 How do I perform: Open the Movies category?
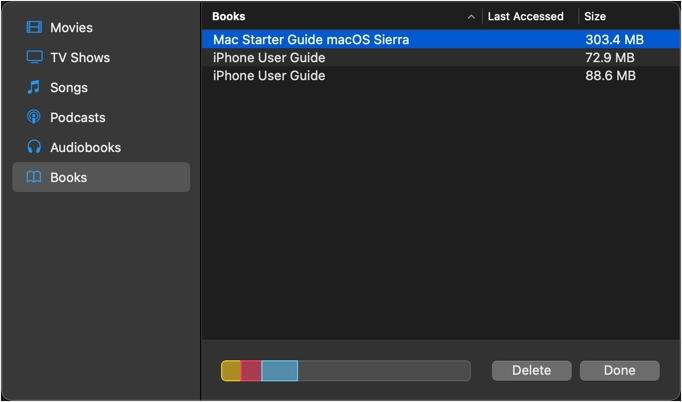pyautogui.click(x=71, y=28)
